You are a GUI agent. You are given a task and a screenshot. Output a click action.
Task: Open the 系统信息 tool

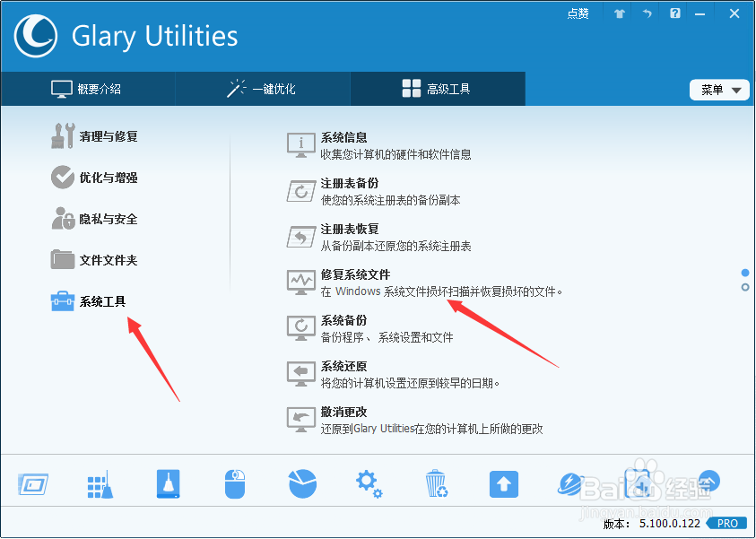coord(379,145)
